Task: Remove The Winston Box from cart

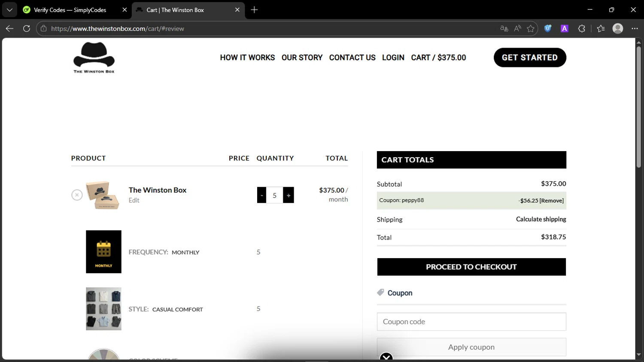Action: 77,195
